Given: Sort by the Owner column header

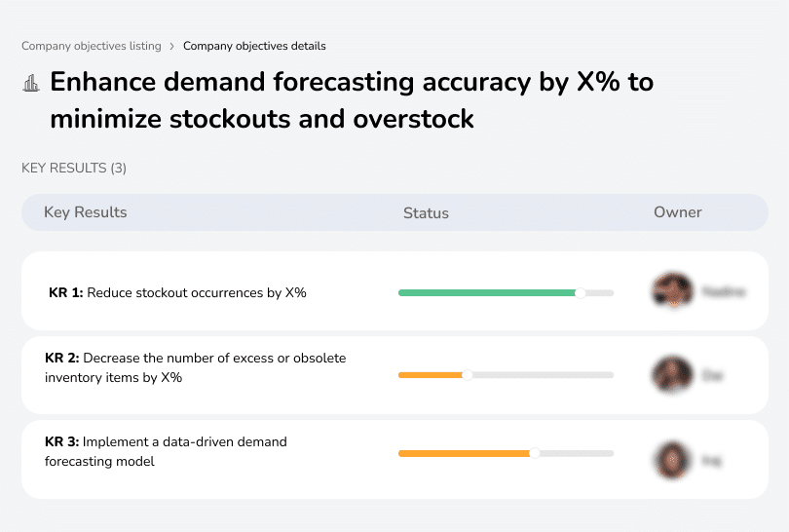Looking at the screenshot, I should (678, 212).
